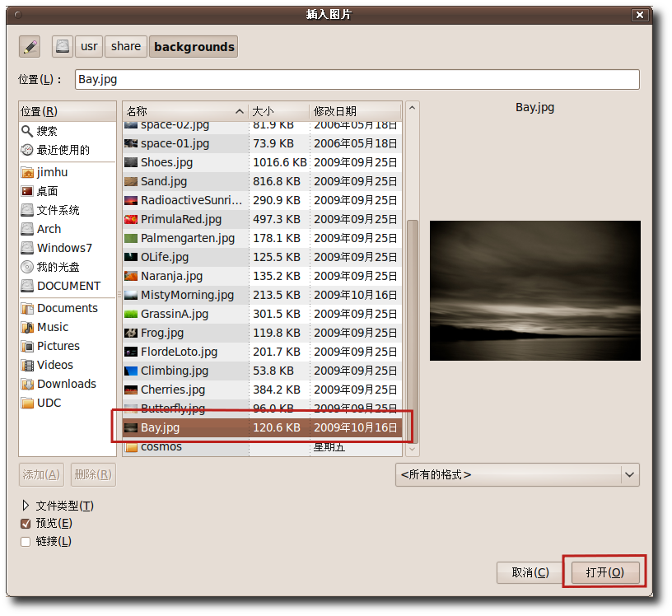Click the Shoes.jpg file thumbnail icon
The image size is (672, 616).
tap(131, 162)
